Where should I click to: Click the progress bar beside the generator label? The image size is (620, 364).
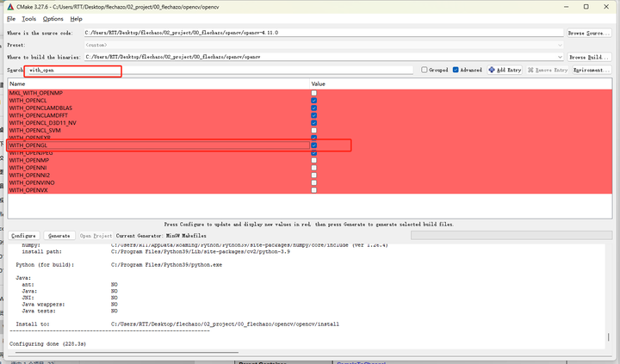[512, 236]
